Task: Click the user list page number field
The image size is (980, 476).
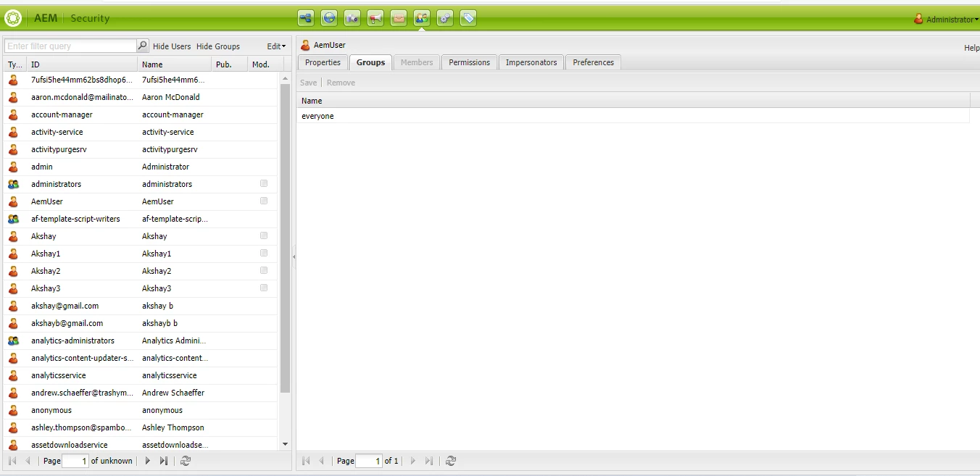Action: (x=75, y=461)
